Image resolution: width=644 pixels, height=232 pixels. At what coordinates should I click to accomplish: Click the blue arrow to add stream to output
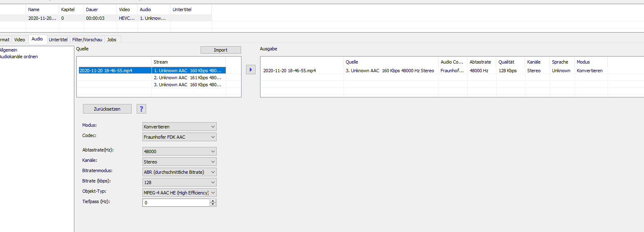coord(251,70)
